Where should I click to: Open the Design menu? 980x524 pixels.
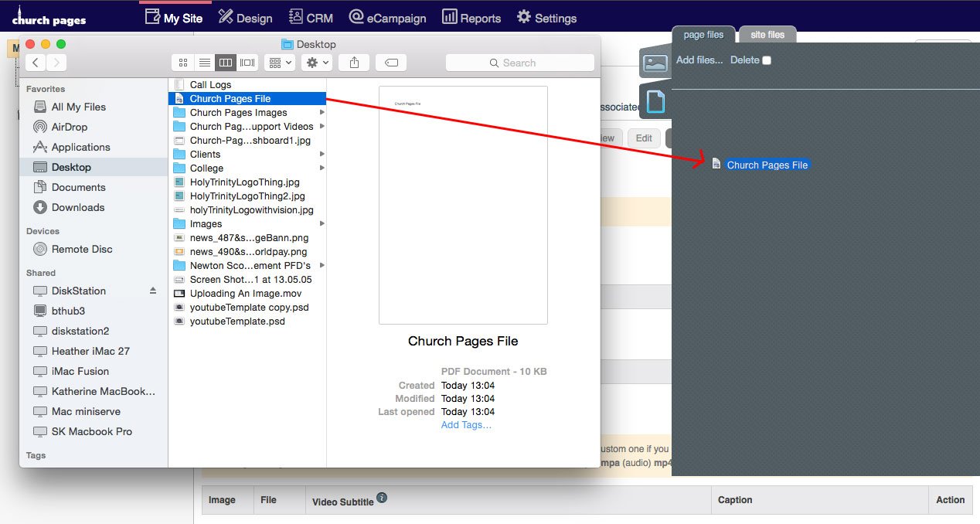pyautogui.click(x=245, y=18)
